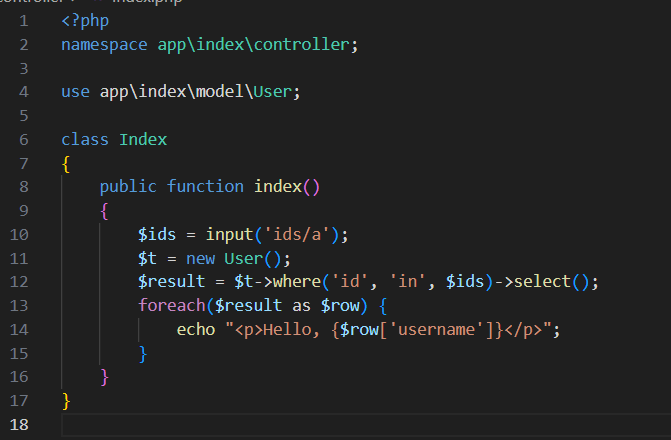
Task: Click line number 6 in the gutter
Action: coord(24,140)
